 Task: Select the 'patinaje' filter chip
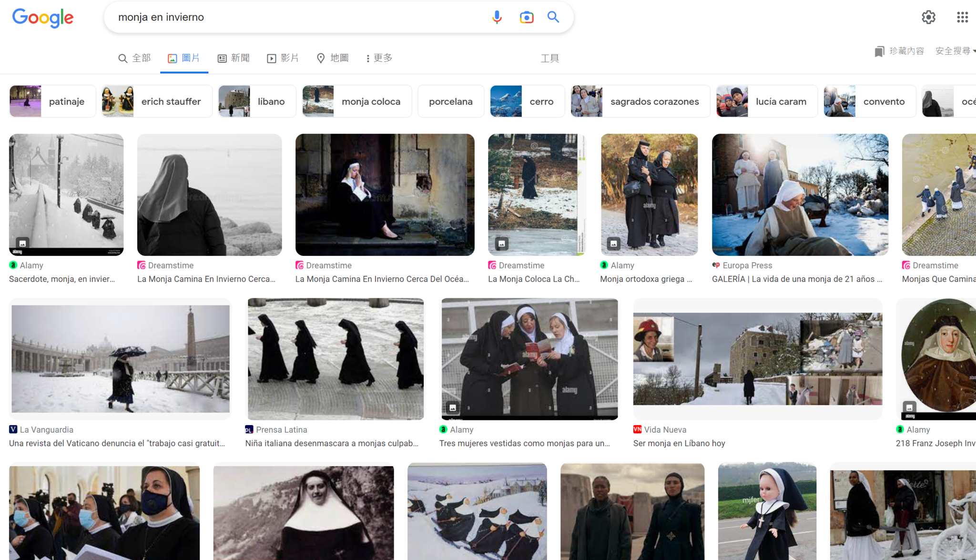click(52, 102)
